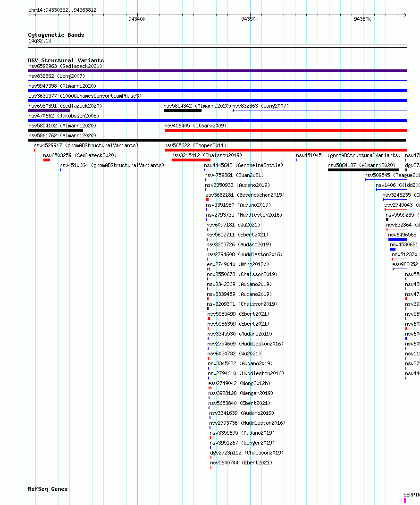Select the red nsv565622 (Cooper2011) bar
Viewport: 420px width, 505px height.
tap(286, 150)
